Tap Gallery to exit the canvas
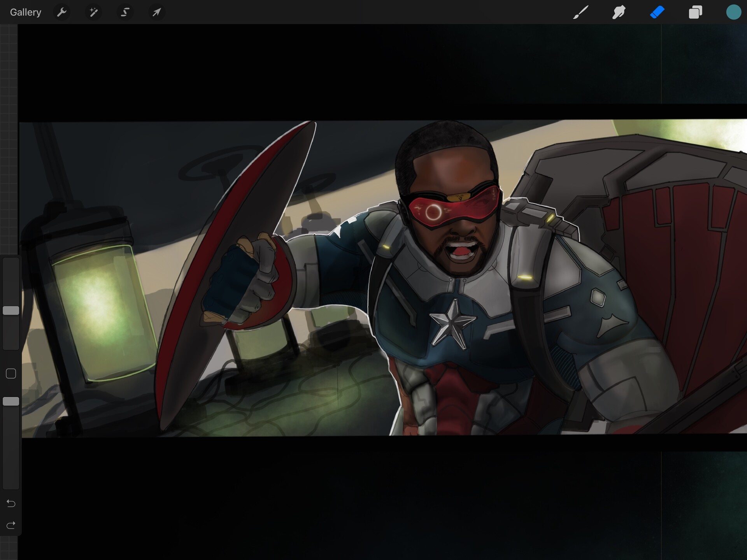747x560 pixels. [x=25, y=12]
